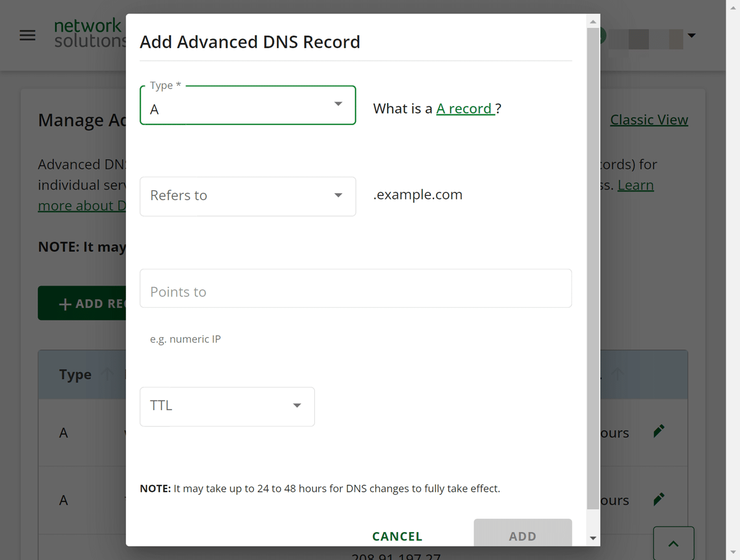The height and width of the screenshot is (560, 740).
Task: Click the Network Solutions logo
Action: [x=88, y=33]
